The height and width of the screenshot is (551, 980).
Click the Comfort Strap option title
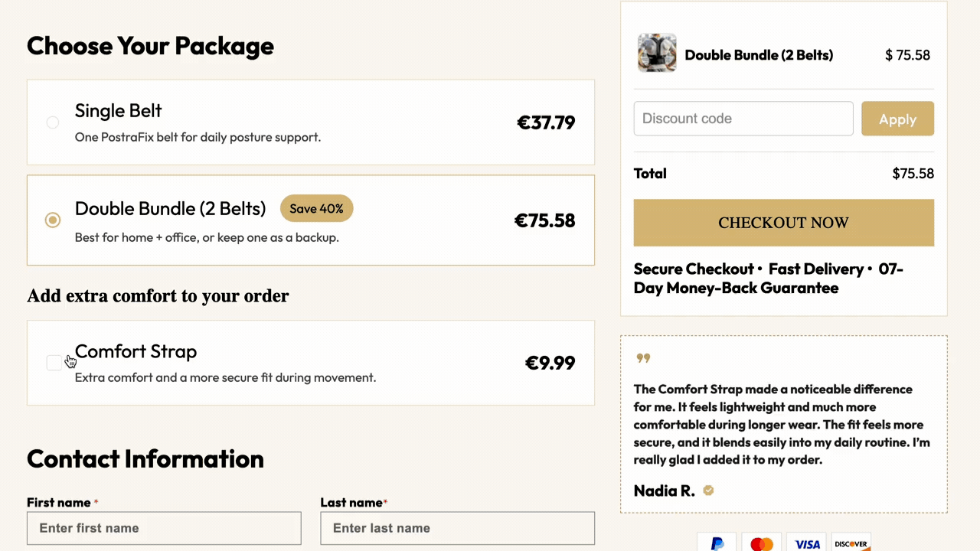[136, 351]
